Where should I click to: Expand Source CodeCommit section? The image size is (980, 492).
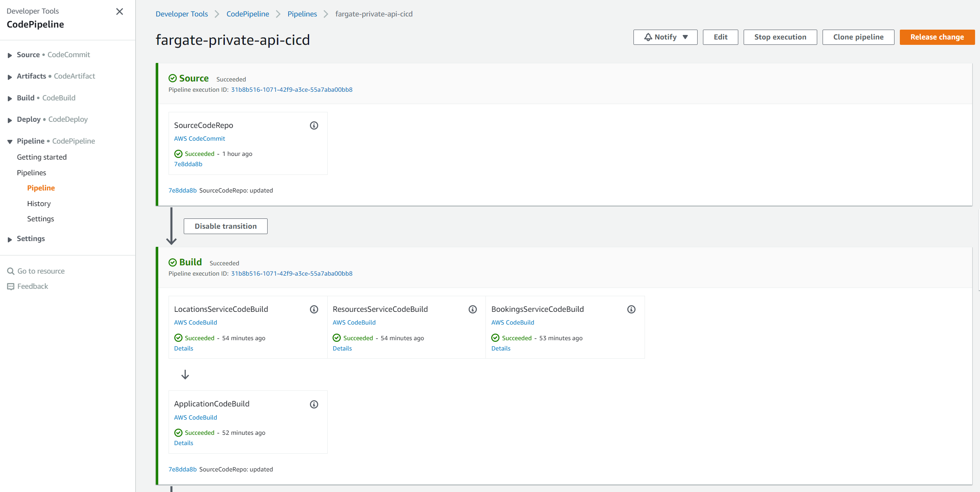[x=9, y=55]
